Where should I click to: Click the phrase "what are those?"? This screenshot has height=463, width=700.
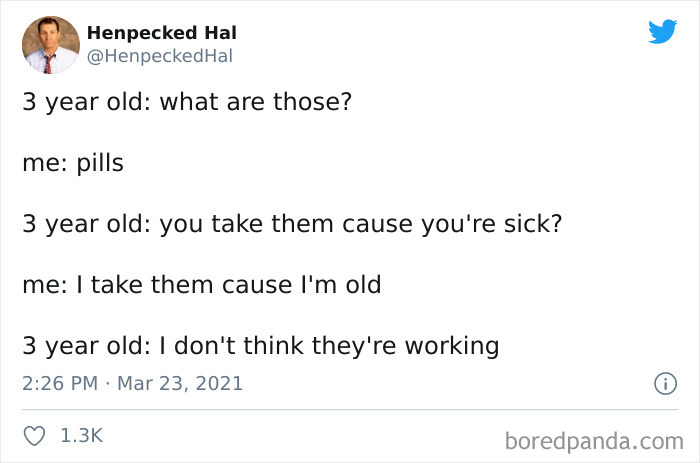255,102
